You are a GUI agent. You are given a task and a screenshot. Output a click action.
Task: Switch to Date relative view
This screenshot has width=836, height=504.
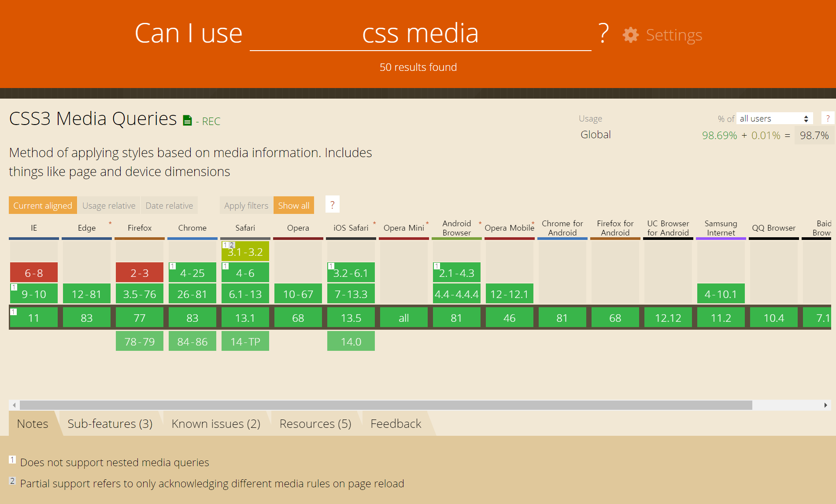click(x=169, y=206)
